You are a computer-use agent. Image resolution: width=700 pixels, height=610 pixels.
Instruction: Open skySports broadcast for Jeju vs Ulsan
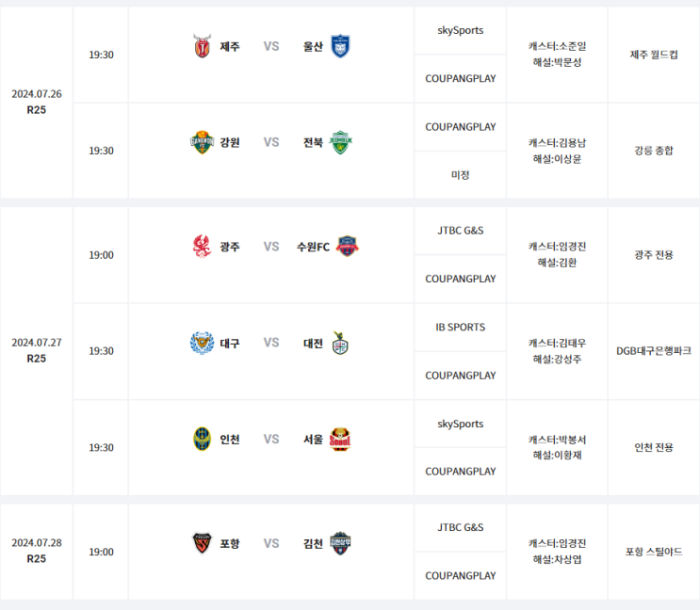[x=460, y=30]
